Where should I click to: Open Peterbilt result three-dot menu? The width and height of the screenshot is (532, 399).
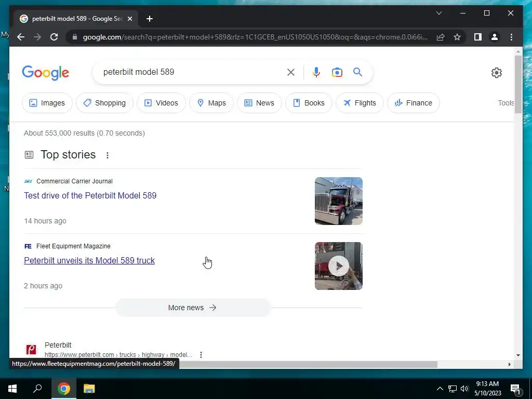pos(201,354)
